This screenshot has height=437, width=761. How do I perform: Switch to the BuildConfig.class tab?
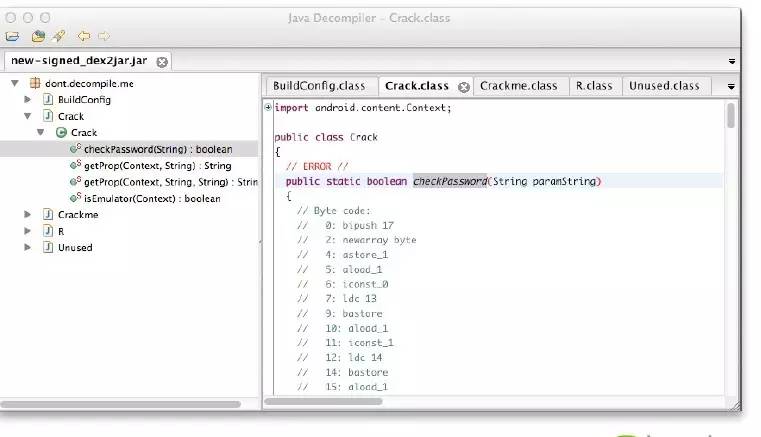[x=319, y=86]
